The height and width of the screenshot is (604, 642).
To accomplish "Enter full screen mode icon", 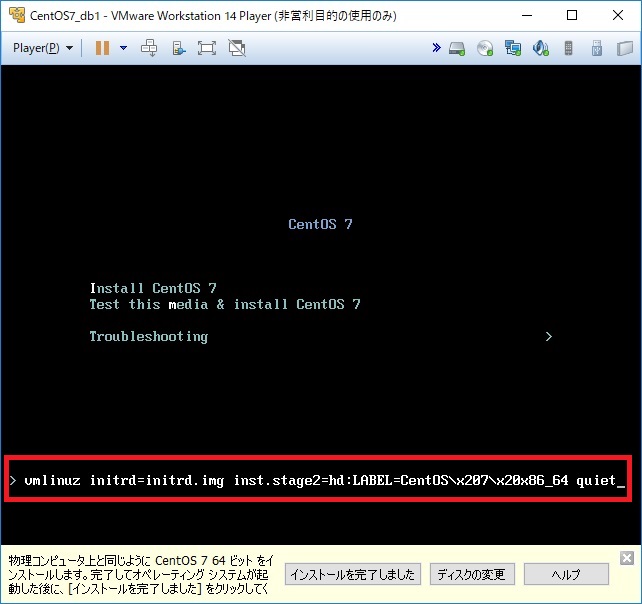I will click(x=207, y=48).
